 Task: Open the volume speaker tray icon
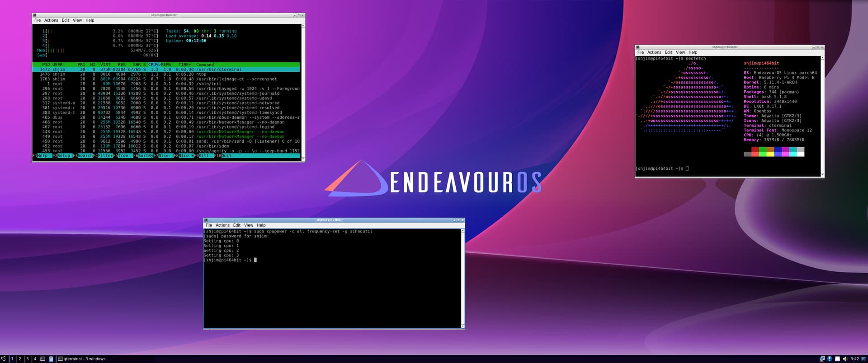pos(844,359)
